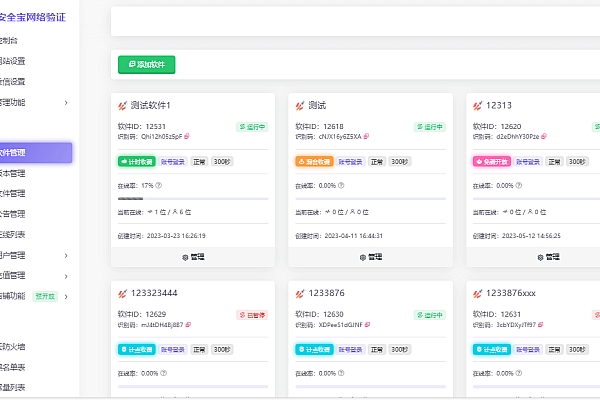This screenshot has width=600, height=400.
Task: Click 测试软件1 online-rate progress bar
Action: tap(193, 199)
